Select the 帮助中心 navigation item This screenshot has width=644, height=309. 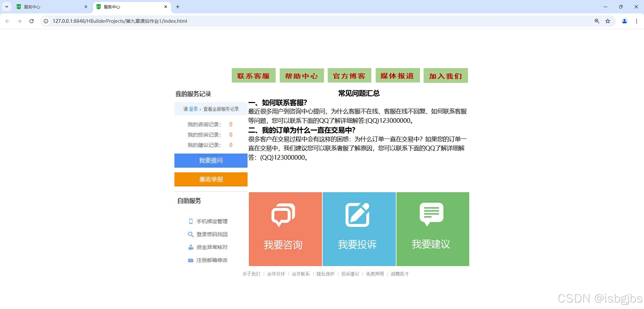tap(301, 75)
